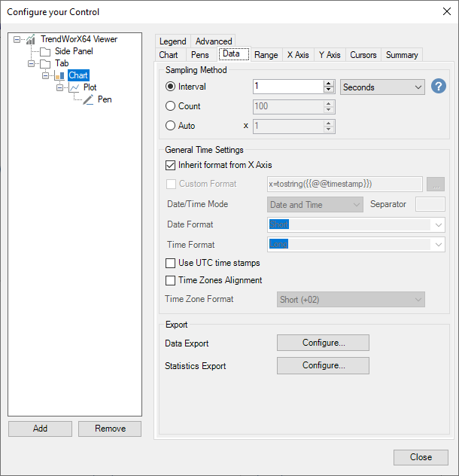
Task: Select the TrendWorX64 Viewer root icon
Action: 30,39
